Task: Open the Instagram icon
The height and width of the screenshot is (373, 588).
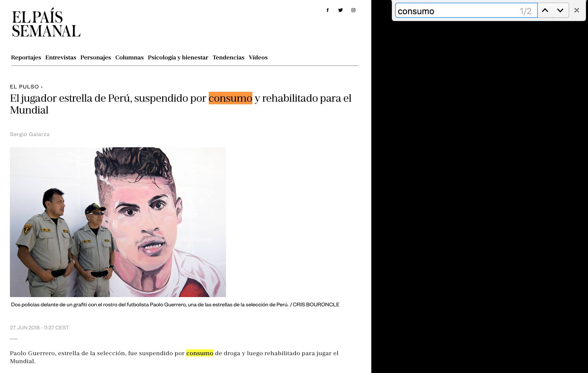Action: pos(353,10)
